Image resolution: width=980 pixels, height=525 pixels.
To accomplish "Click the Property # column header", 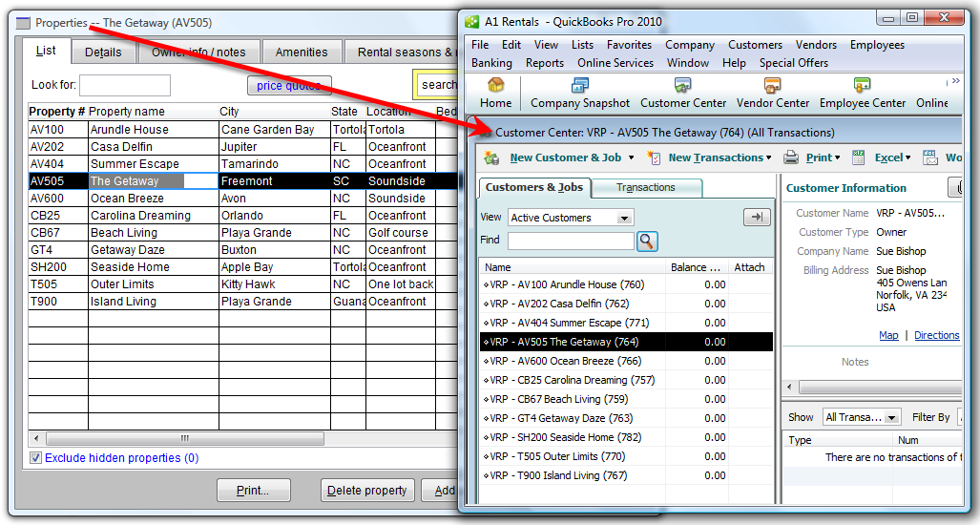I will (57, 112).
